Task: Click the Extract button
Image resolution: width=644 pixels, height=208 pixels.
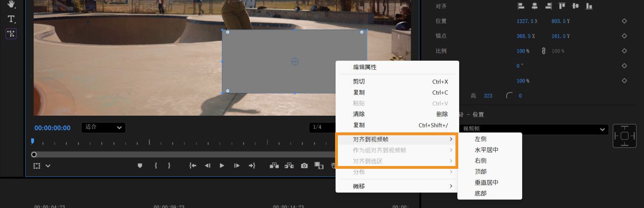Action: pyautogui.click(x=289, y=166)
